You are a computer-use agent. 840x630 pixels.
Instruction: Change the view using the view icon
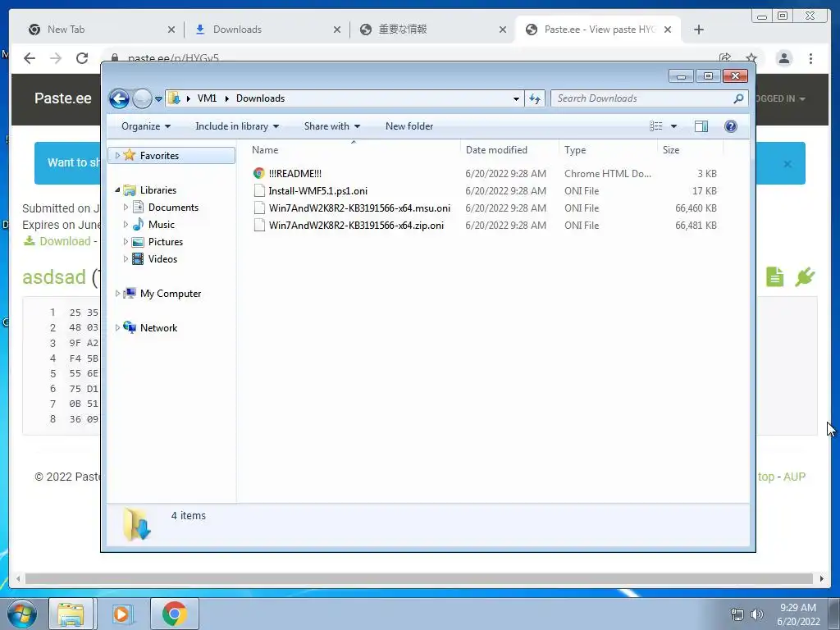pos(655,126)
